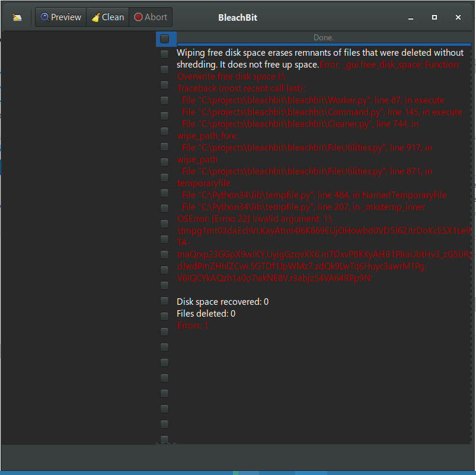Open the BleachBit file icon in the title bar

point(16,17)
